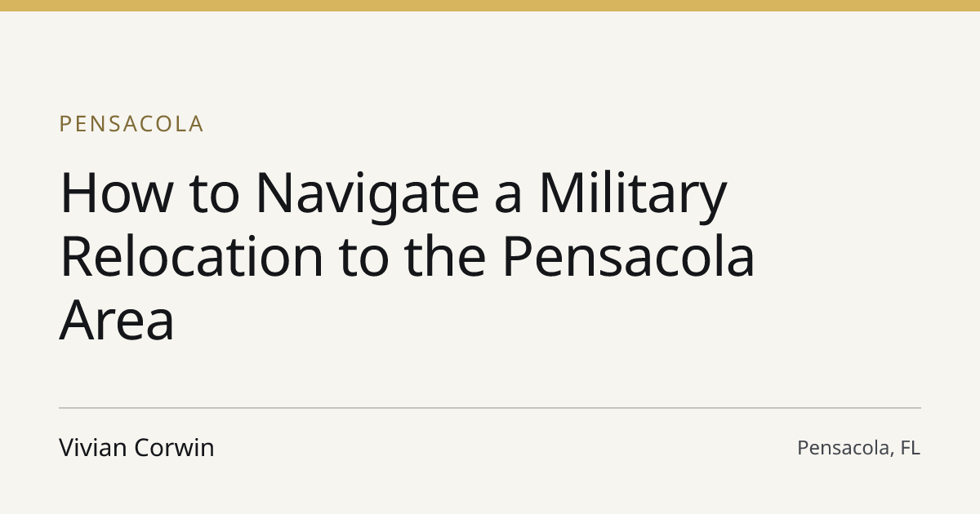Click the letter "a" before Military
Viewport: 980px width, 514px height.
coord(508,199)
